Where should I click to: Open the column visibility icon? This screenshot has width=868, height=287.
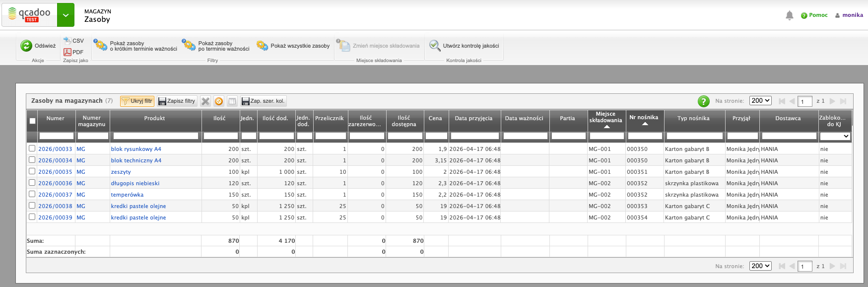click(232, 101)
